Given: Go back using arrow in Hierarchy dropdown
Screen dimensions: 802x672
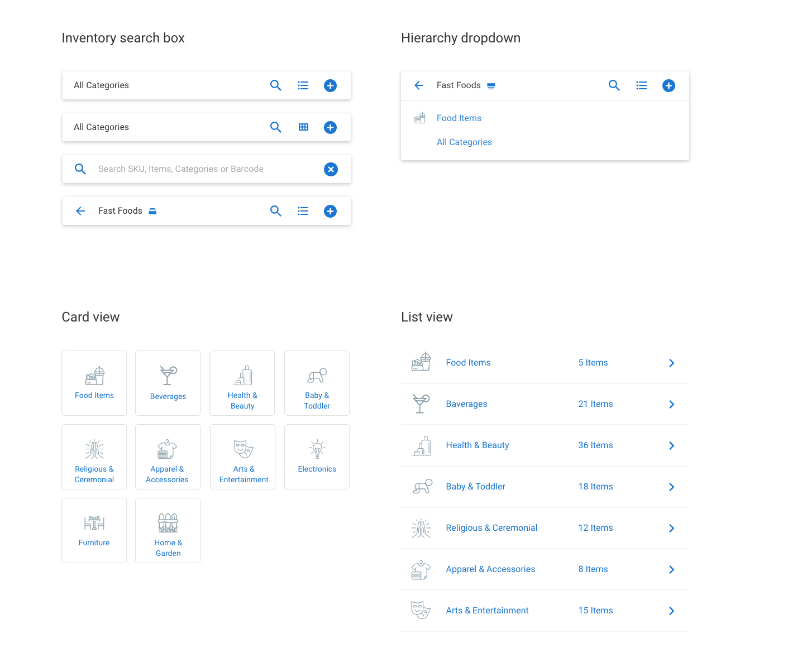Looking at the screenshot, I should (419, 85).
